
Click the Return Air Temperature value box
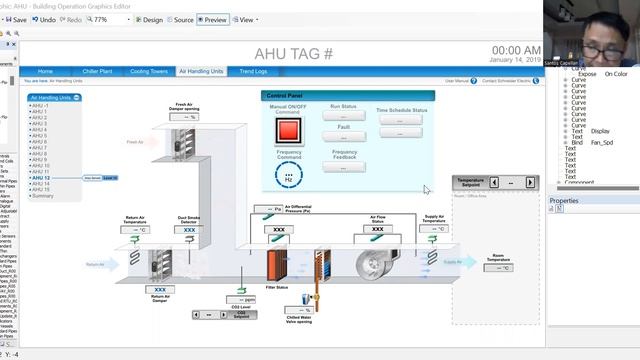135,230
